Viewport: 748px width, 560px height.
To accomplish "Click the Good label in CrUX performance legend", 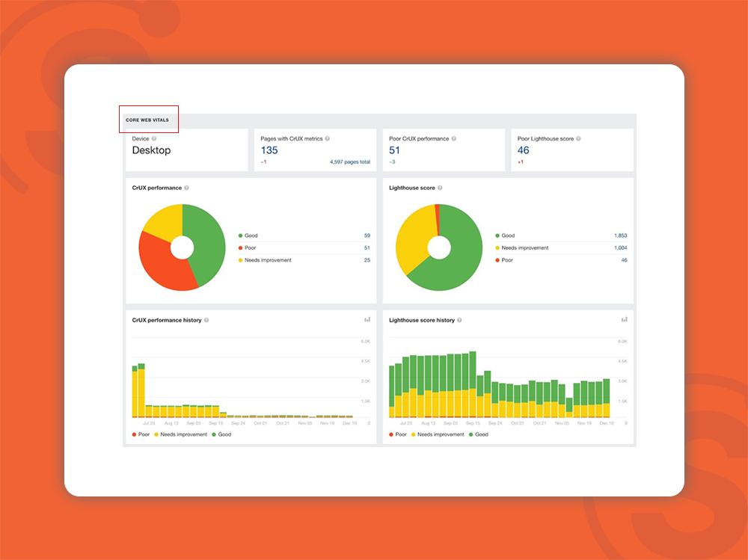I will 251,236.
